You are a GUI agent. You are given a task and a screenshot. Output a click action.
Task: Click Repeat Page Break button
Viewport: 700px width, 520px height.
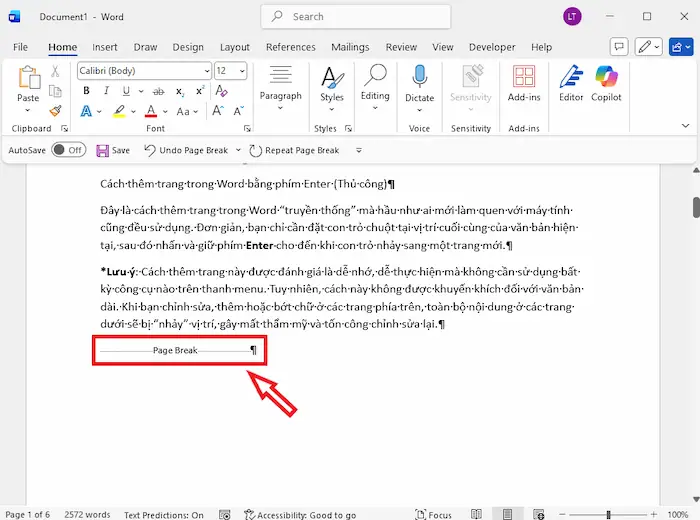[x=294, y=150]
